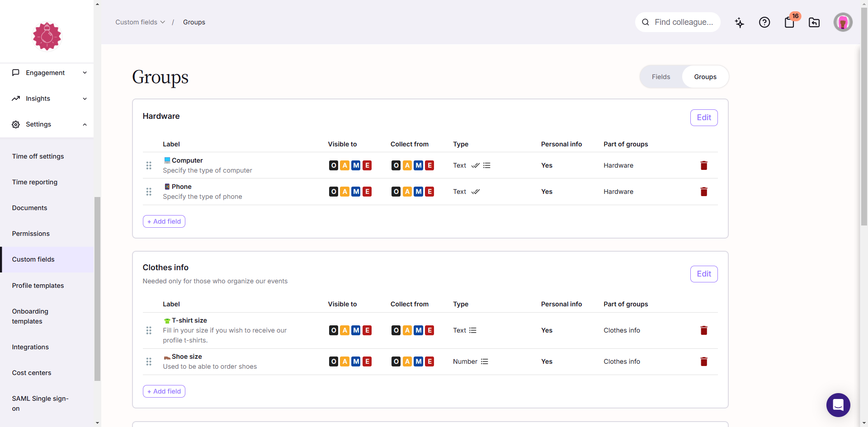Click the Admin 'A' badge in Phone Visible to
Screen dimensions: 868x427
[x=345, y=192]
